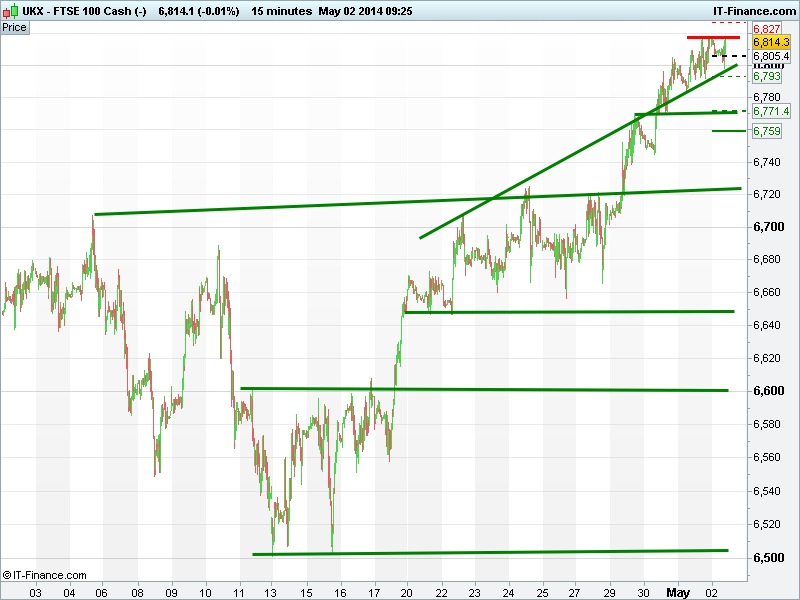Click the chart icon beside UKX title
Viewport: 800px width, 600px height.
(x=10, y=10)
